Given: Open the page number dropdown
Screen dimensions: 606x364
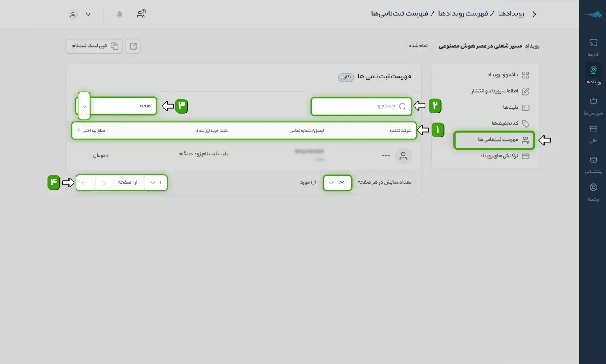Looking at the screenshot, I should [156, 183].
